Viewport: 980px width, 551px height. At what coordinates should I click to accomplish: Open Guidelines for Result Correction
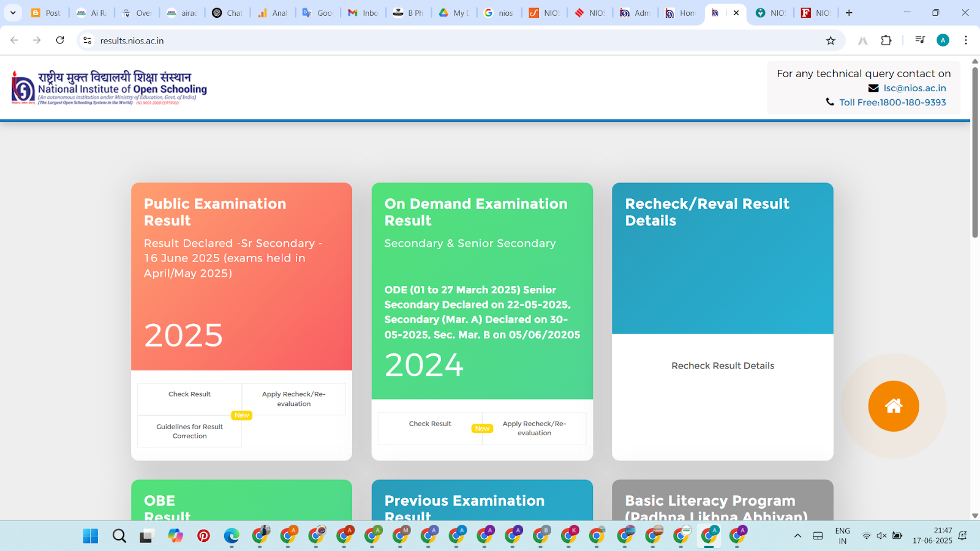[189, 432]
